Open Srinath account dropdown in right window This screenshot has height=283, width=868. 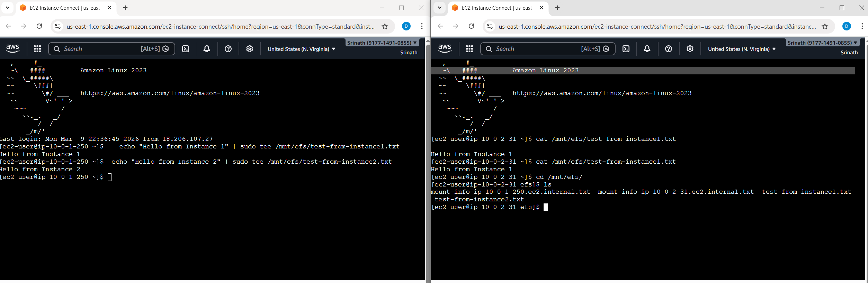click(x=822, y=43)
